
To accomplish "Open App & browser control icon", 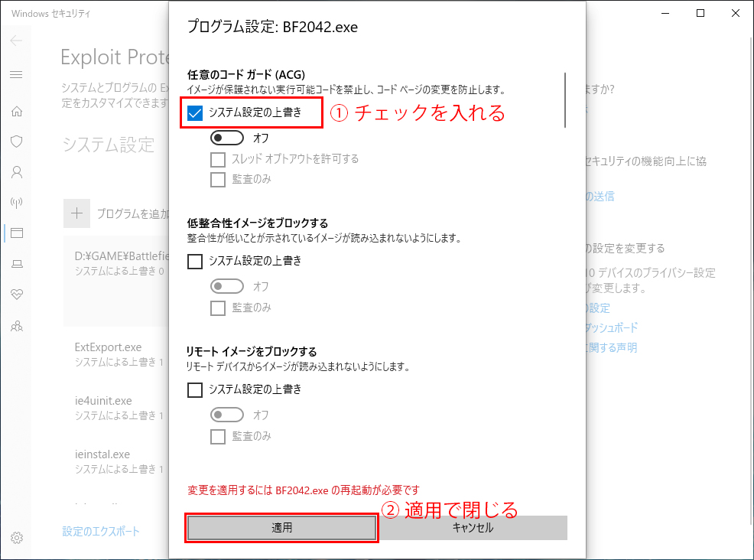I will click(17, 233).
